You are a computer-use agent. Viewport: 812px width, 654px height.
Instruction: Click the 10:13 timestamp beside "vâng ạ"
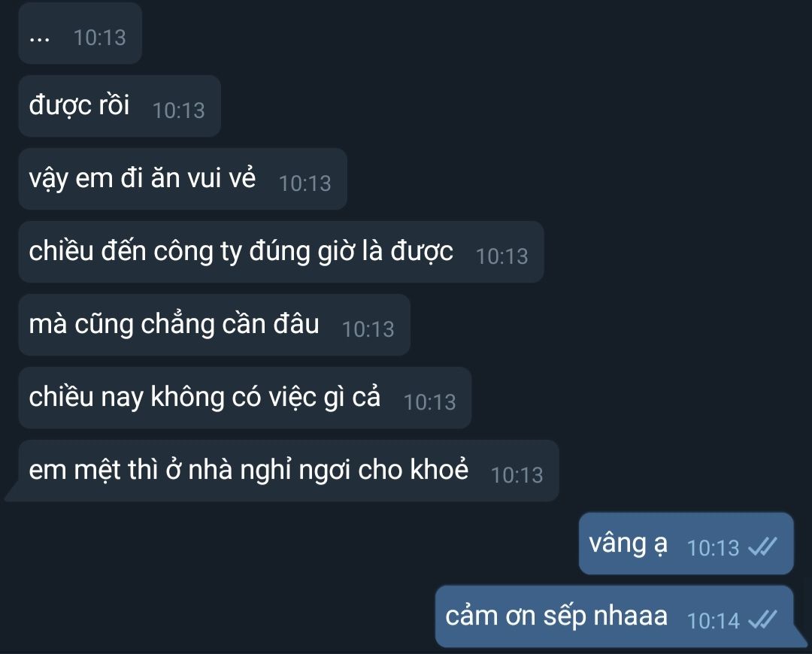pyautogui.click(x=713, y=548)
